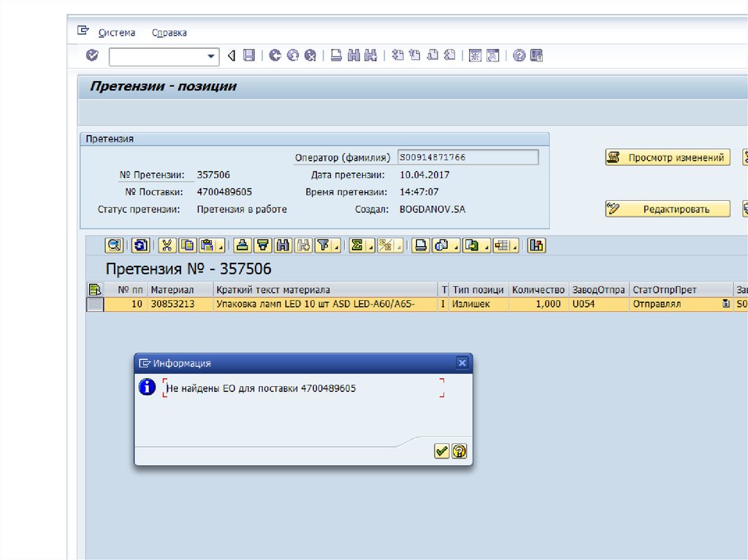Open the Details magnifier icon in the table toolbar

(114, 246)
